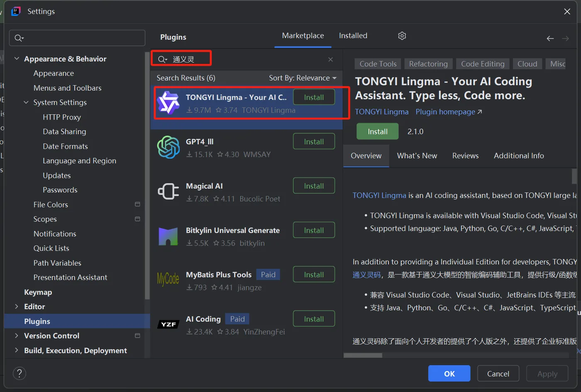
Task: Click the TONGYI Lingma plugin logo
Action: coord(168,103)
